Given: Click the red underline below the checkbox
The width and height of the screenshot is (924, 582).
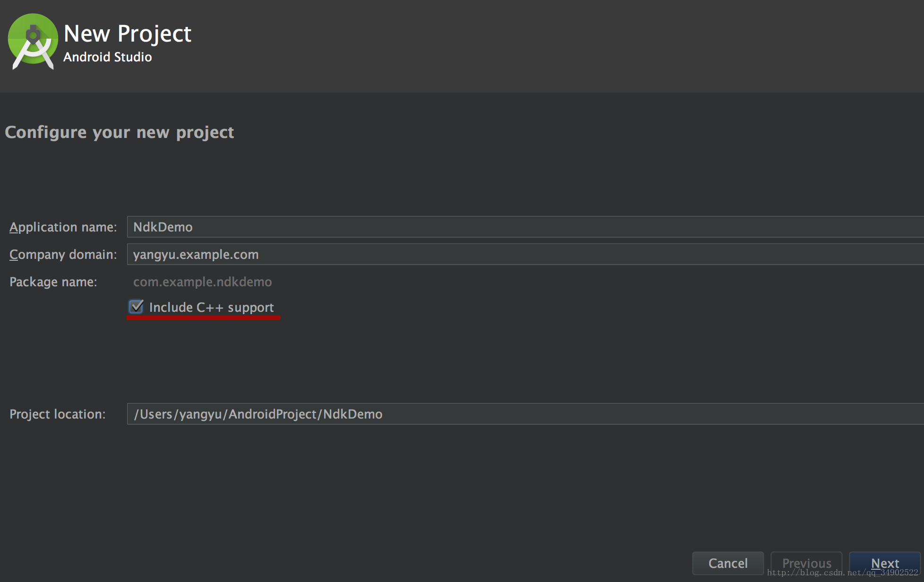Looking at the screenshot, I should point(203,318).
